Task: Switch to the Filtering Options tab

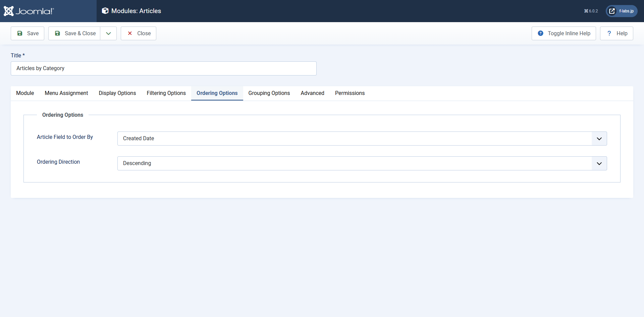Action: [x=166, y=93]
